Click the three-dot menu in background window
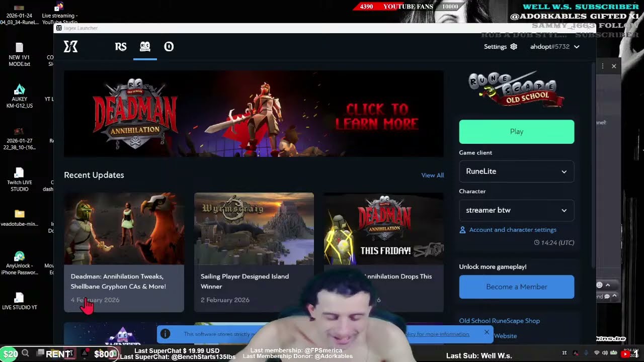Viewport: 644px width, 362px height. coord(603,66)
